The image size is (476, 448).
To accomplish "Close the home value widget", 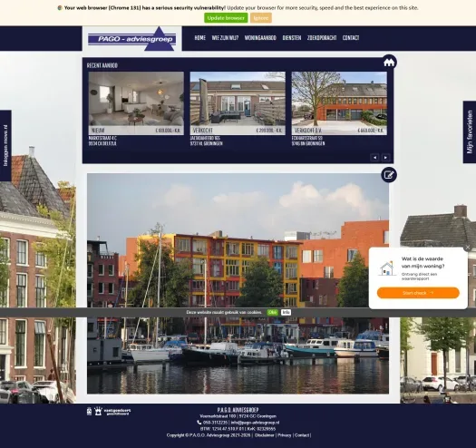I will click(468, 248).
